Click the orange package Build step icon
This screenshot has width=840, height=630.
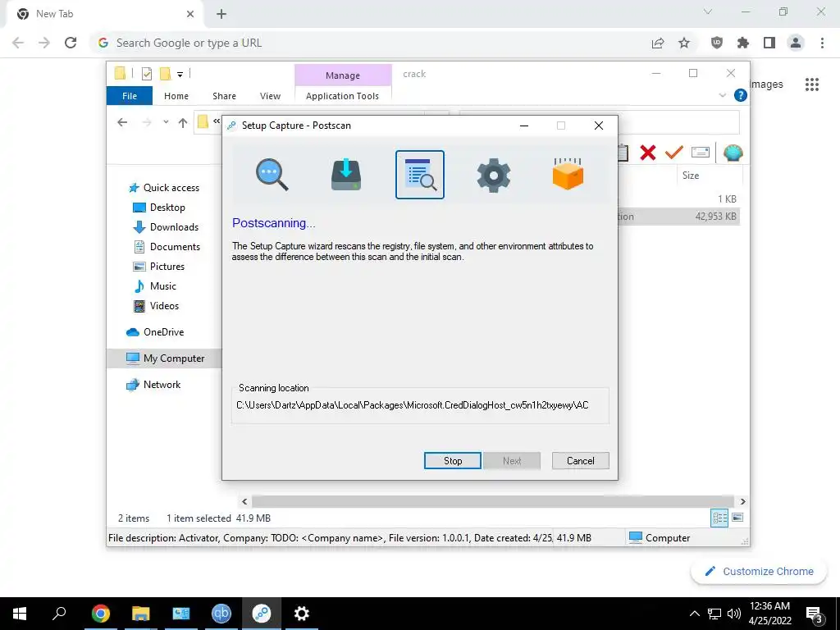568,174
